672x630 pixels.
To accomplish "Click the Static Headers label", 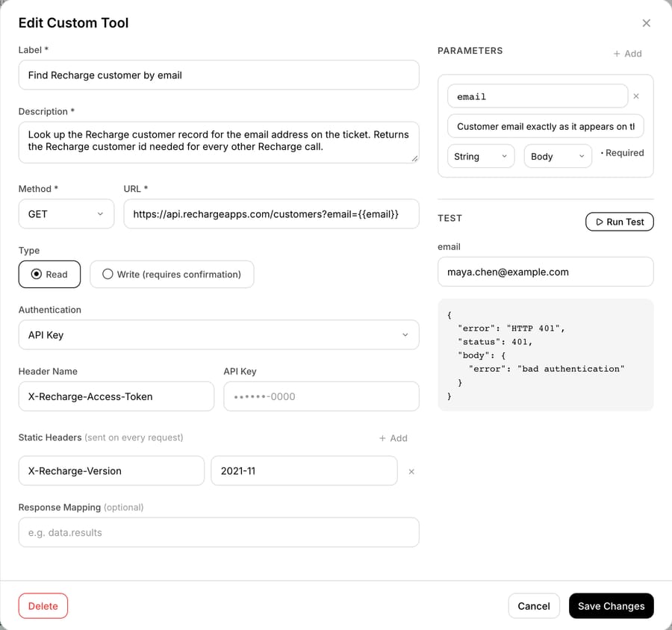I will click(x=50, y=437).
